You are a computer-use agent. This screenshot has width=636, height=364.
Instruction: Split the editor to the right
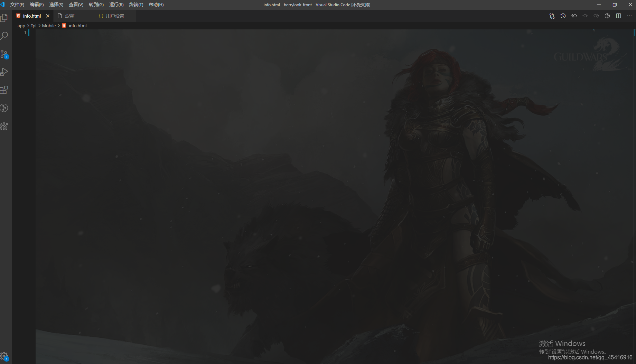click(x=618, y=16)
